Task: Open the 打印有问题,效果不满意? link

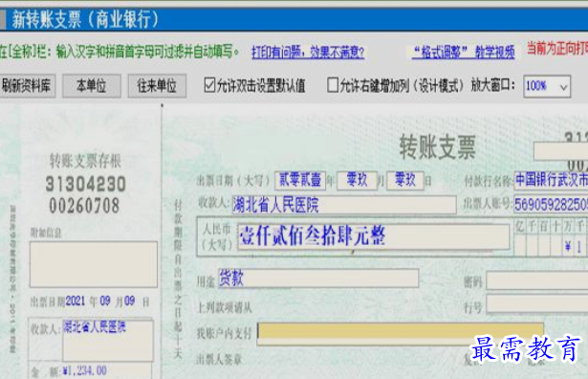Action: point(308,52)
